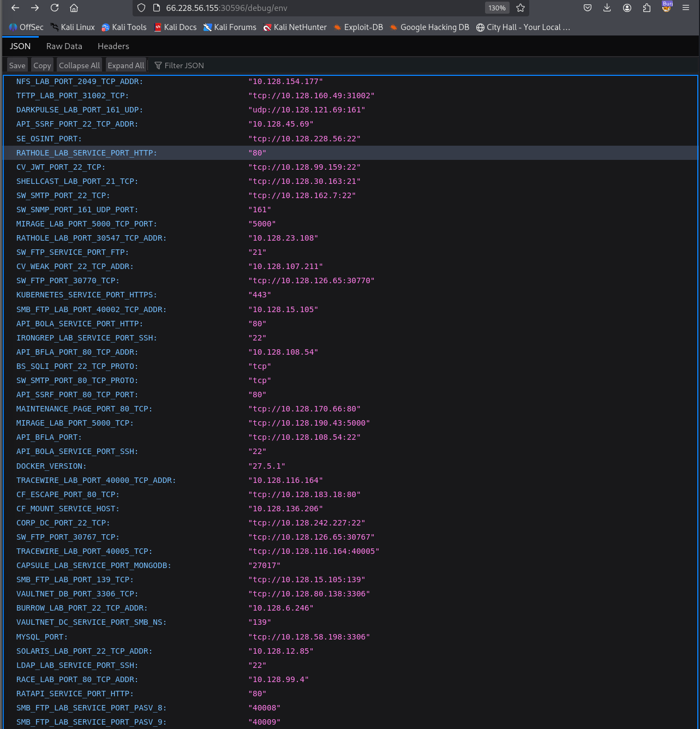Select value "tcp://10.128.58.198:3306"

[309, 637]
